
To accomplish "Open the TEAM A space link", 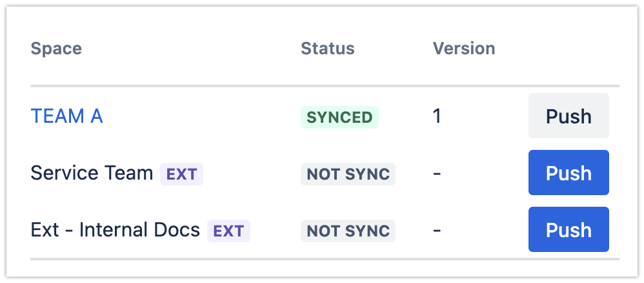I will point(66,116).
